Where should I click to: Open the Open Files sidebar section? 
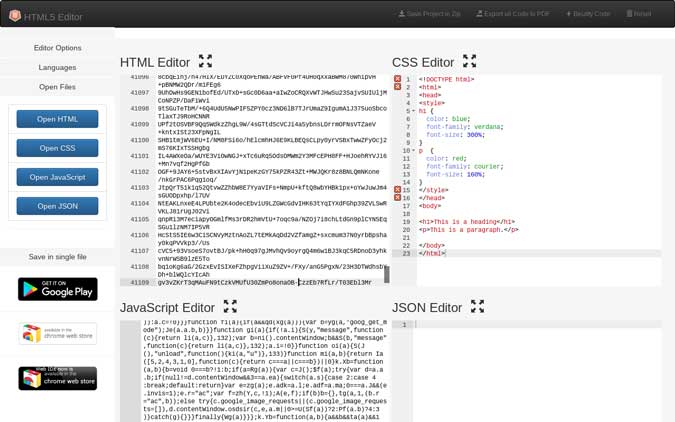tap(58, 87)
